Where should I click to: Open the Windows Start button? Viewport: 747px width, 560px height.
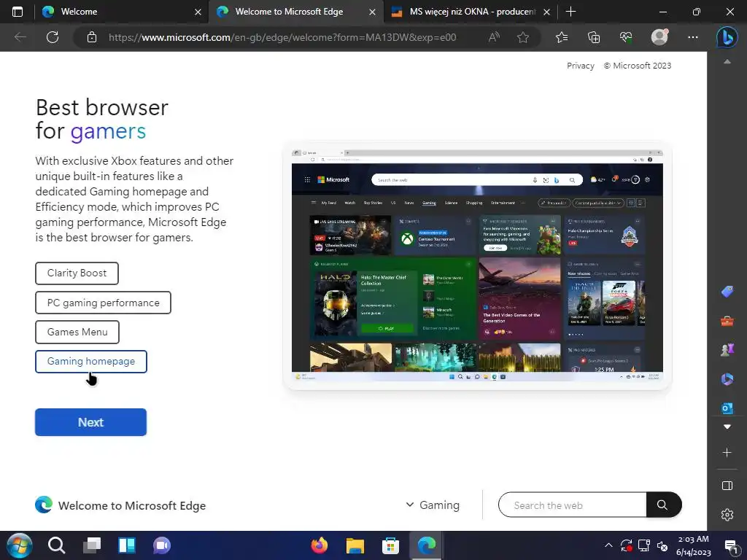[x=19, y=545]
